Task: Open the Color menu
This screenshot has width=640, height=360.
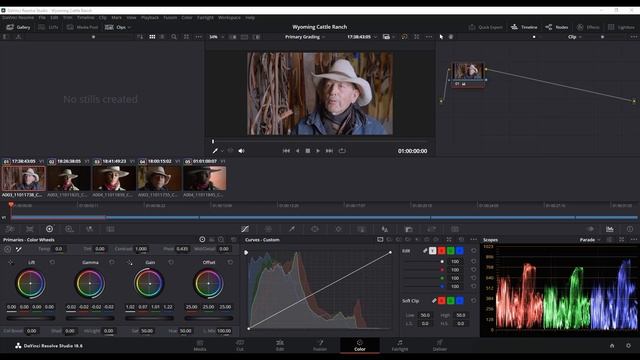Action: pos(187,18)
